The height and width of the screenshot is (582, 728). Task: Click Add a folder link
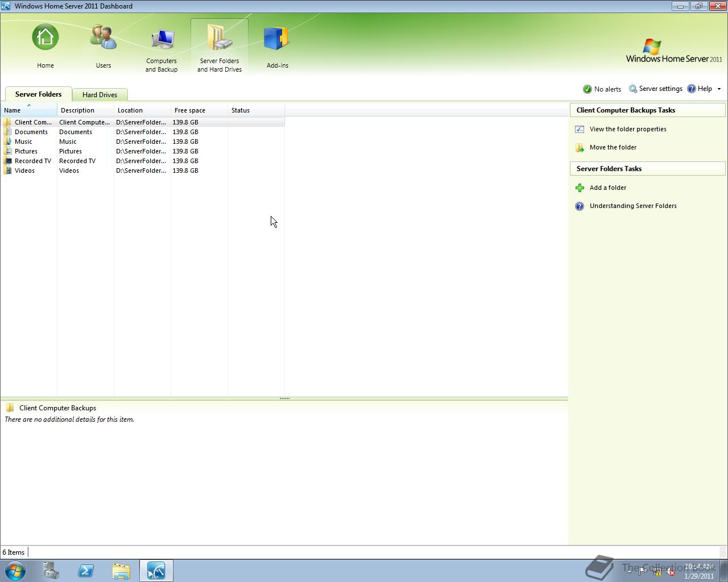click(608, 188)
